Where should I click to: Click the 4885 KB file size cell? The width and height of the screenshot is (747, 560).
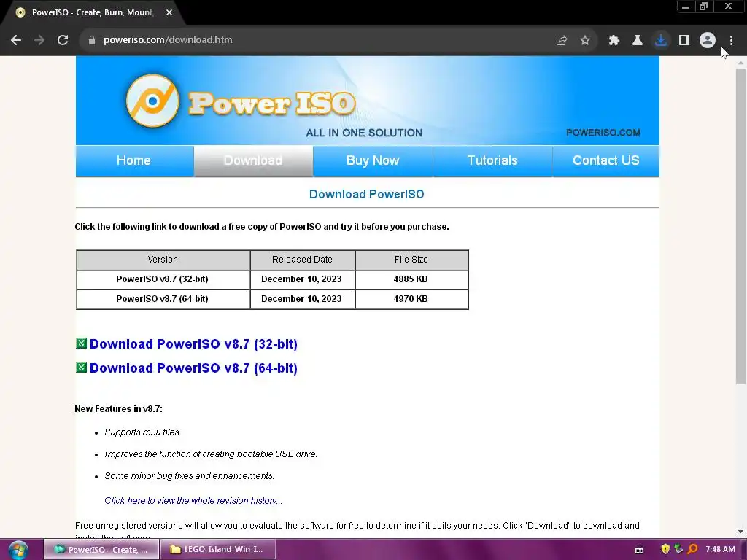[411, 279]
